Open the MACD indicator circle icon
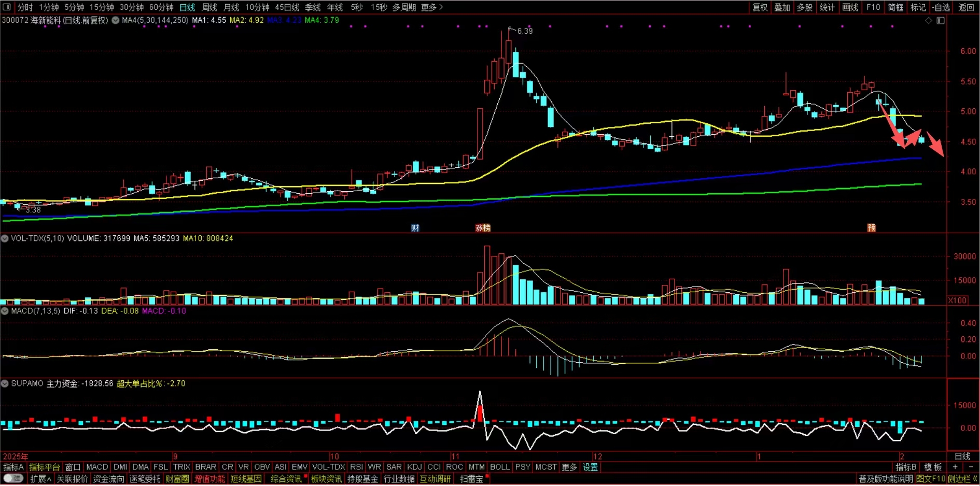Viewport: 980px width, 486px height. point(5,311)
